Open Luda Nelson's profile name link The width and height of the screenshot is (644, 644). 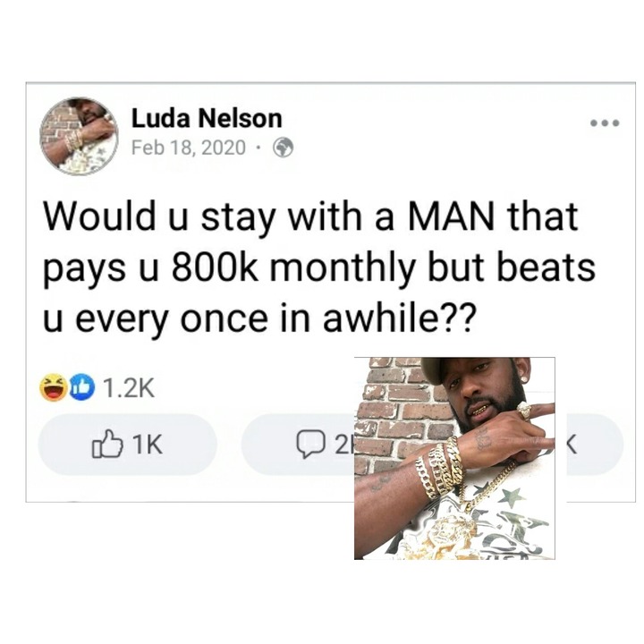coord(207,118)
